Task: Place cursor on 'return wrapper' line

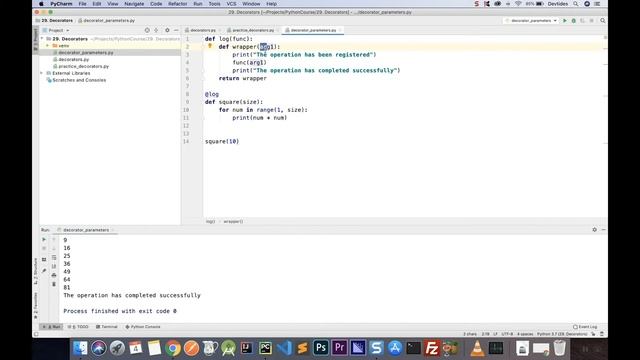Action: [x=242, y=78]
